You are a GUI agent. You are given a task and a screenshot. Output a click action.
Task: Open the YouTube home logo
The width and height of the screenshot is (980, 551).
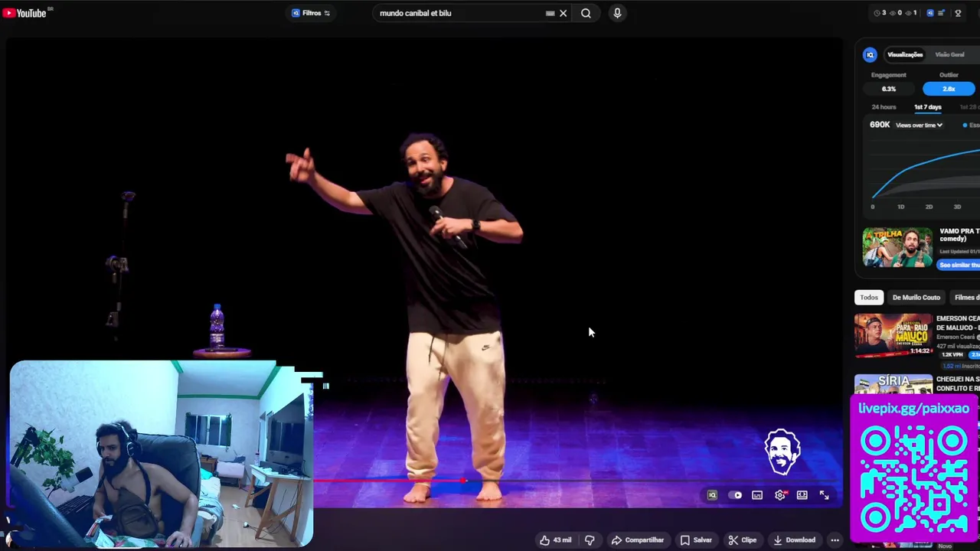pyautogui.click(x=24, y=13)
